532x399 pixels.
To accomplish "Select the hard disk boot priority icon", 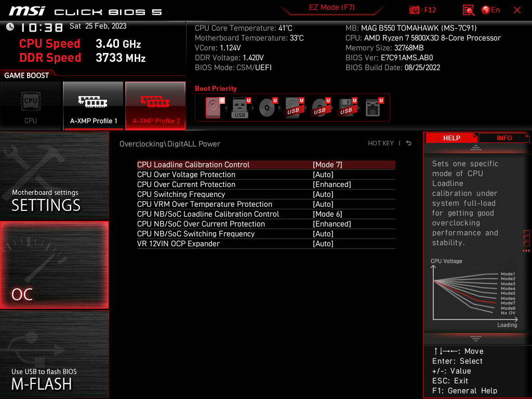I will (215, 108).
